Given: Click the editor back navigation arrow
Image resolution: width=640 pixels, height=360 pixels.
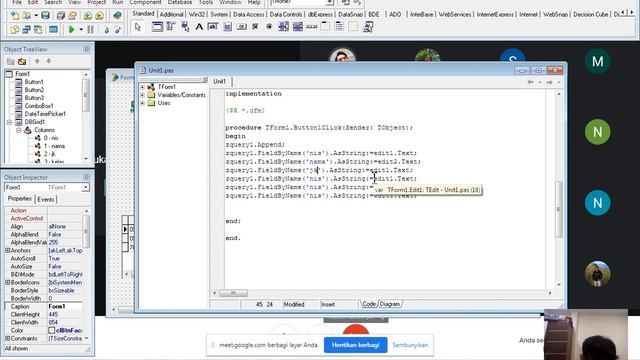Looking at the screenshot, I should (x=530, y=82).
